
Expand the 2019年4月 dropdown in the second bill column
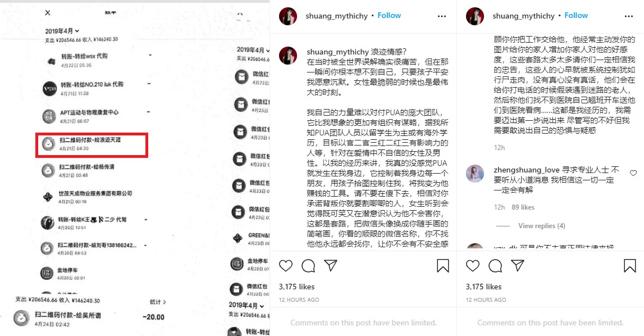click(x=253, y=50)
